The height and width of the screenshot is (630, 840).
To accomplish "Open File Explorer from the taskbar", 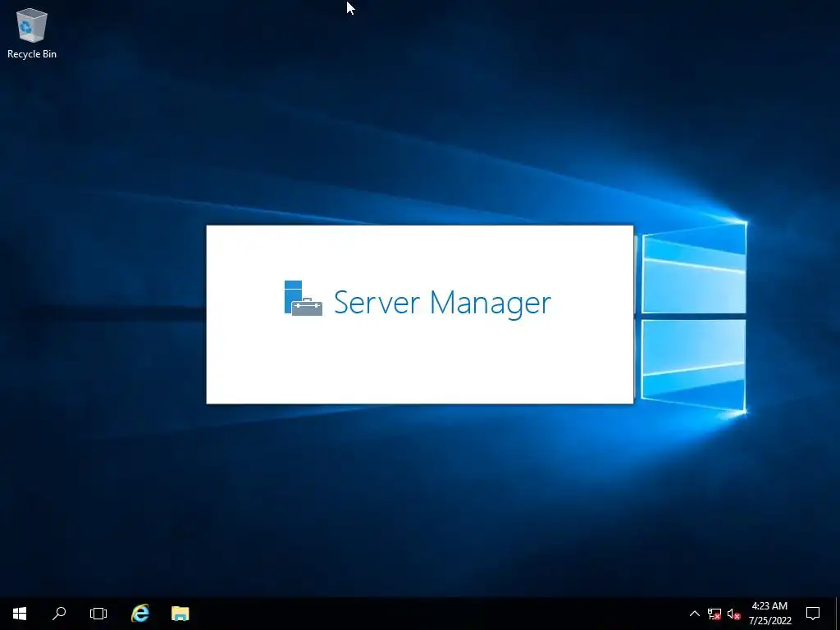I will pos(180,614).
